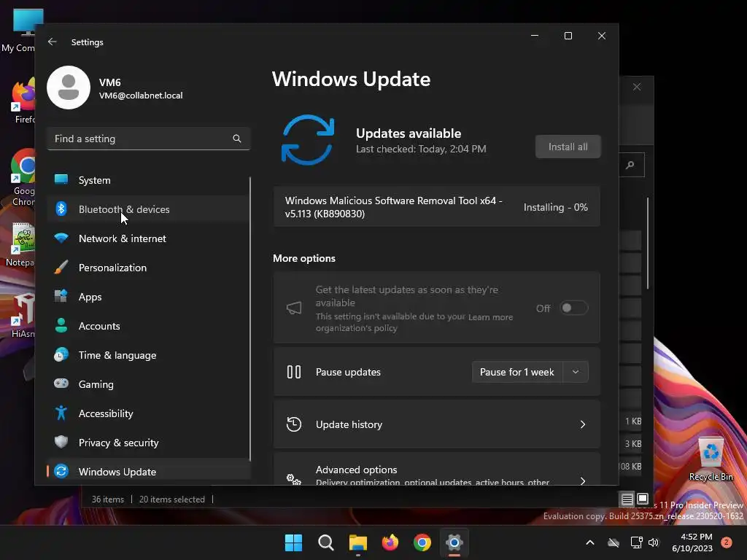Select Accessibility in the sidebar
The height and width of the screenshot is (560, 747).
pyautogui.click(x=148, y=413)
